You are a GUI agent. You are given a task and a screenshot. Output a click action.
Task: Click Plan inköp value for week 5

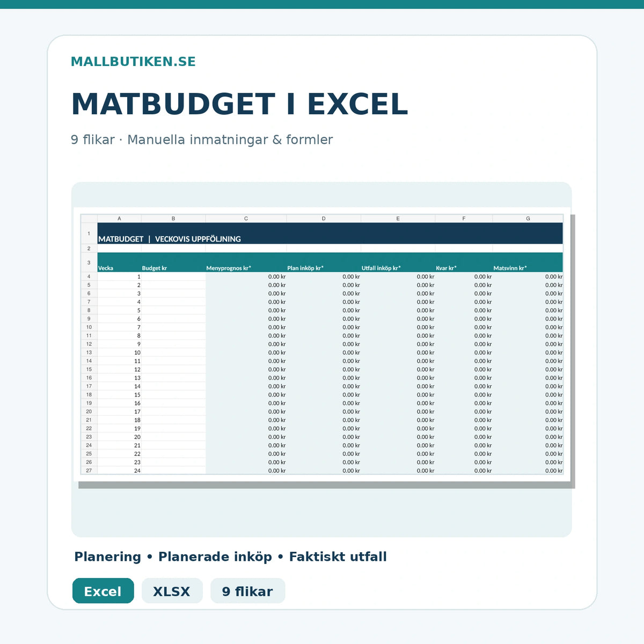(x=324, y=310)
